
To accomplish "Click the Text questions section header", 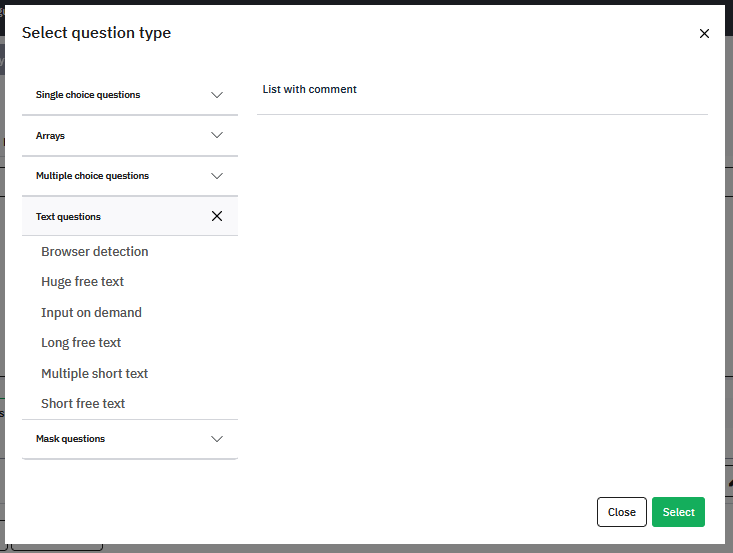I will (x=130, y=216).
